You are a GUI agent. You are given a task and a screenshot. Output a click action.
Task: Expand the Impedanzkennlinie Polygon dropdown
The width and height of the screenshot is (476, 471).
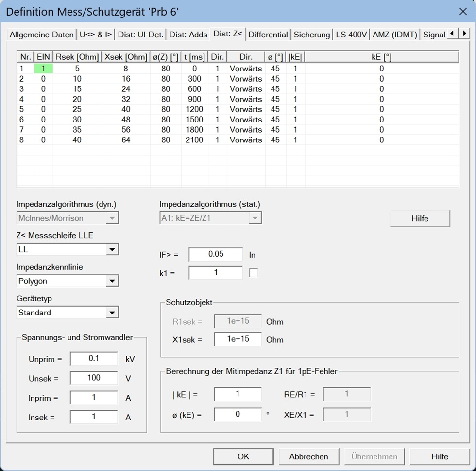(x=112, y=281)
